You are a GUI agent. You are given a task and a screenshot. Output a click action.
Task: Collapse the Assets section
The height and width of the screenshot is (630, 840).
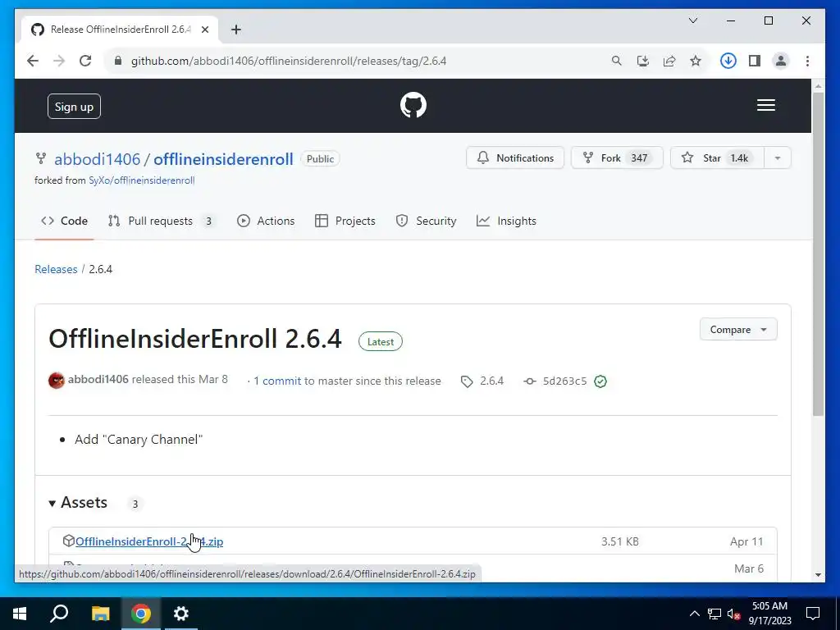(x=79, y=503)
